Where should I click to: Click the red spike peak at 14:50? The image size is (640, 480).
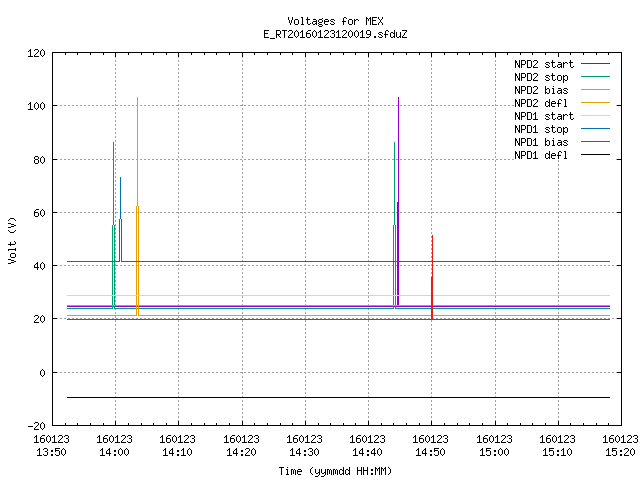coord(432,237)
